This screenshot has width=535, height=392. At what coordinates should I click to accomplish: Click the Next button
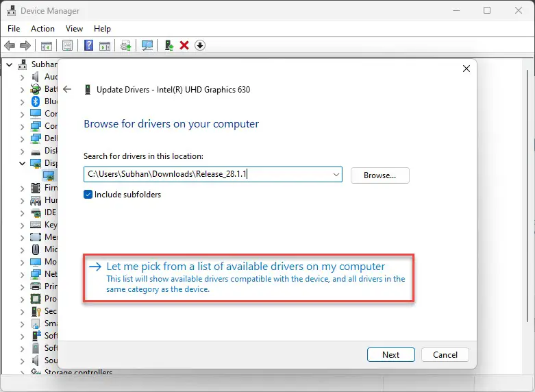click(x=391, y=355)
